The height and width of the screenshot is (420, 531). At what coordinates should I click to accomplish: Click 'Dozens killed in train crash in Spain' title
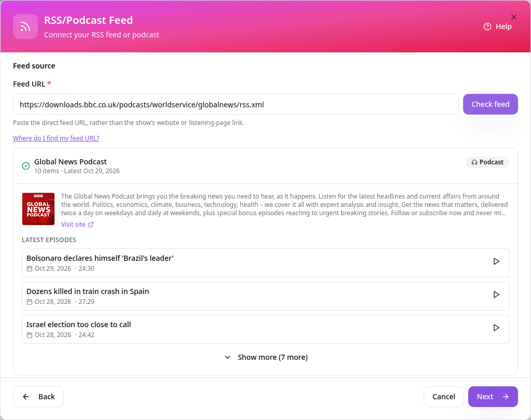(88, 291)
